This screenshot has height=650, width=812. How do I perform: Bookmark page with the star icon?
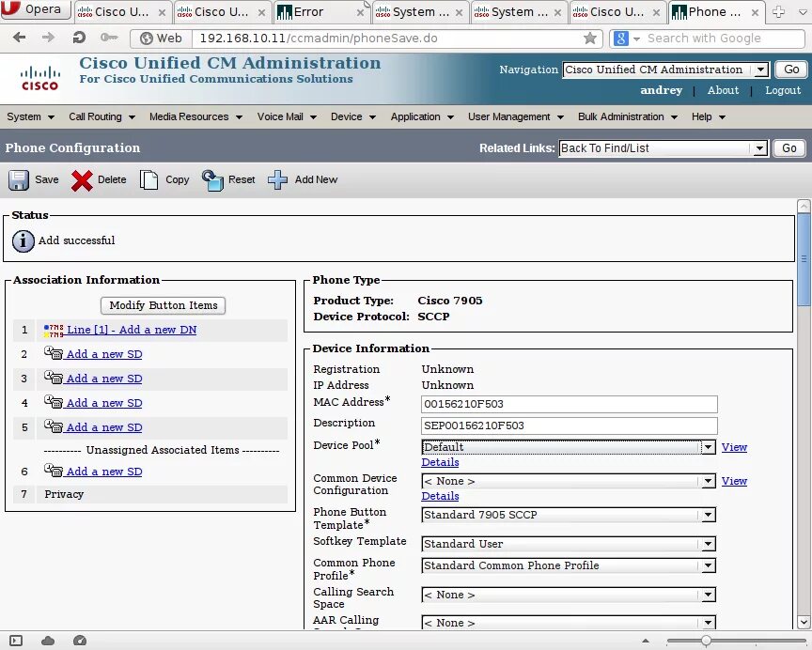589,38
